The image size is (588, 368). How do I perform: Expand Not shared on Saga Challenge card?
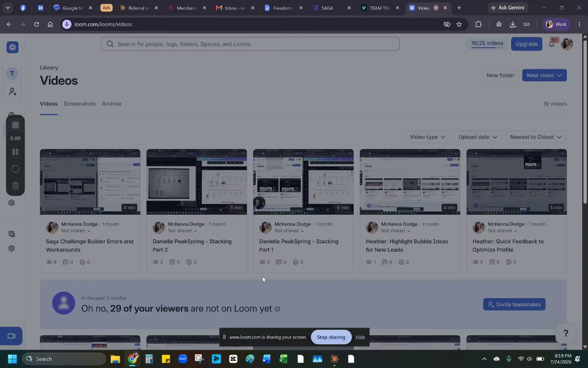76,231
